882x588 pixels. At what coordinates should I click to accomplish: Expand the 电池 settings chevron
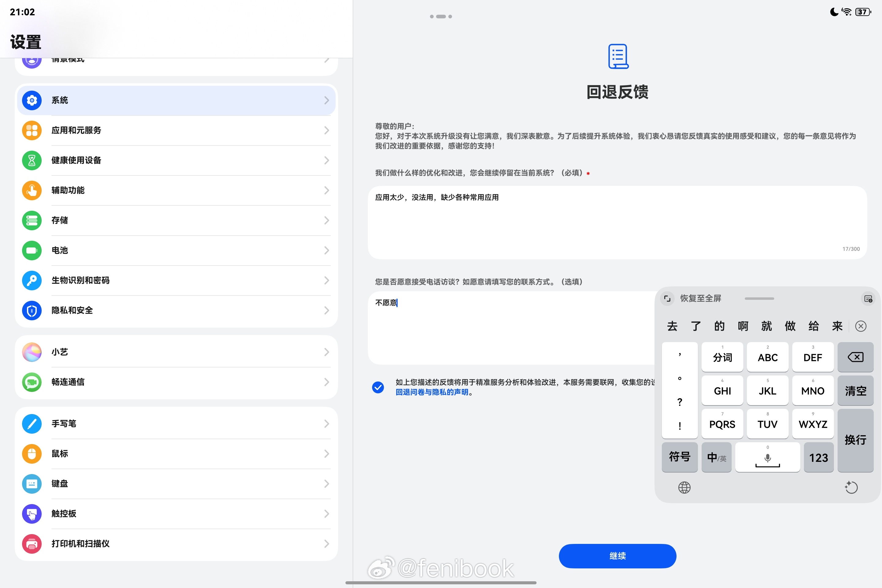tap(326, 251)
